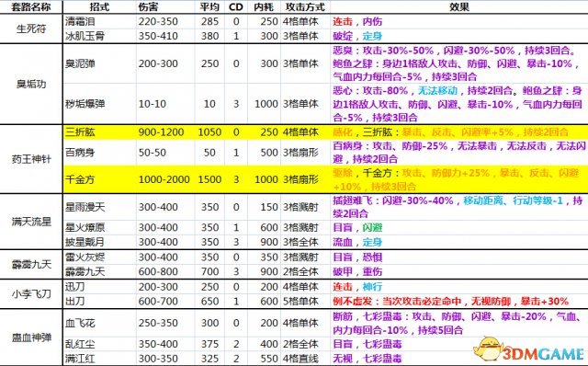Click the CD column header

(236, 6)
